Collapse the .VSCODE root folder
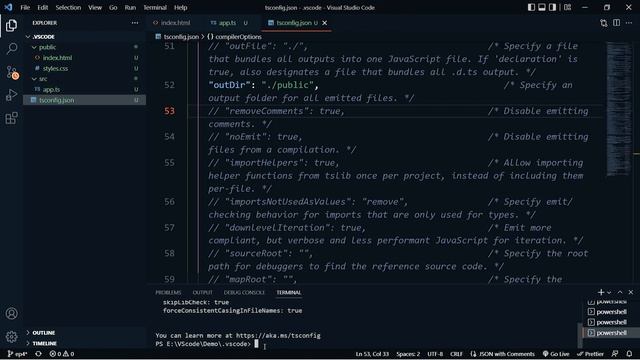 (28, 37)
